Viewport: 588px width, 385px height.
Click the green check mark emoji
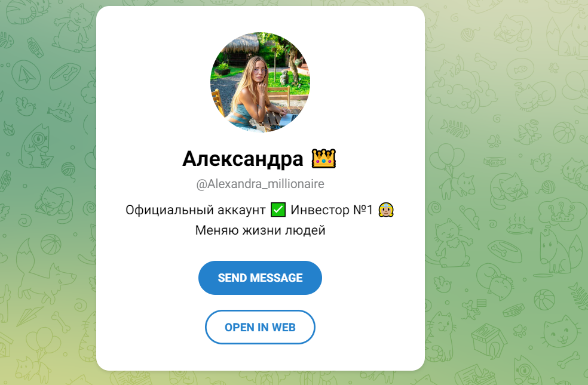tap(278, 210)
